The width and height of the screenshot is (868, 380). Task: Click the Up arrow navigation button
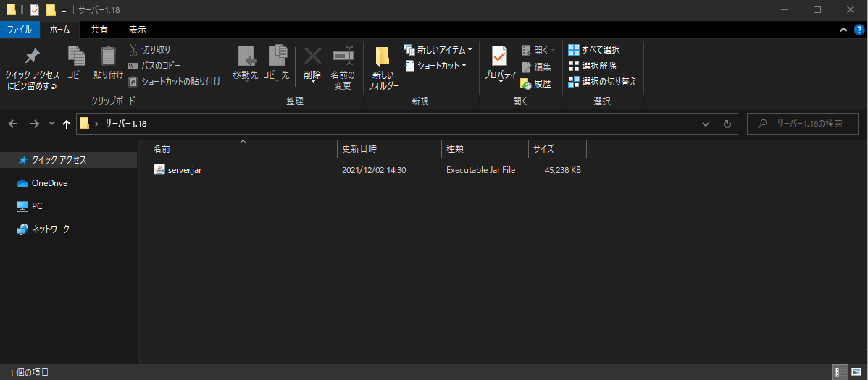tap(67, 124)
